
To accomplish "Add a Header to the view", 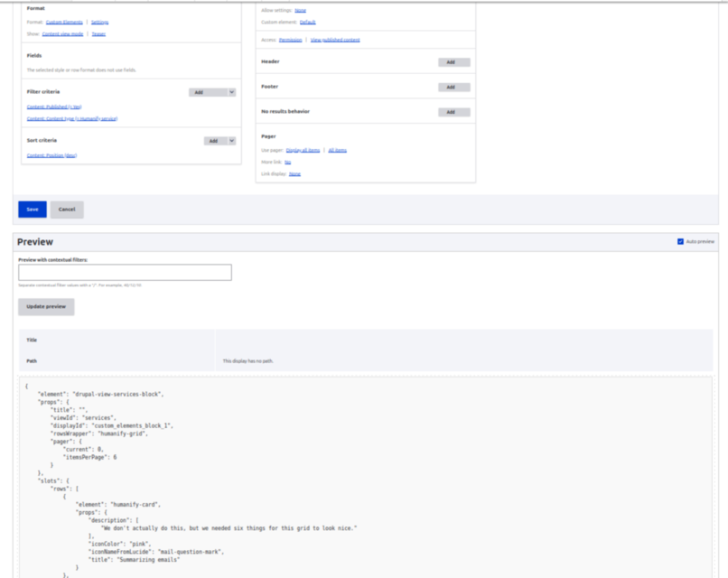I will (454, 62).
